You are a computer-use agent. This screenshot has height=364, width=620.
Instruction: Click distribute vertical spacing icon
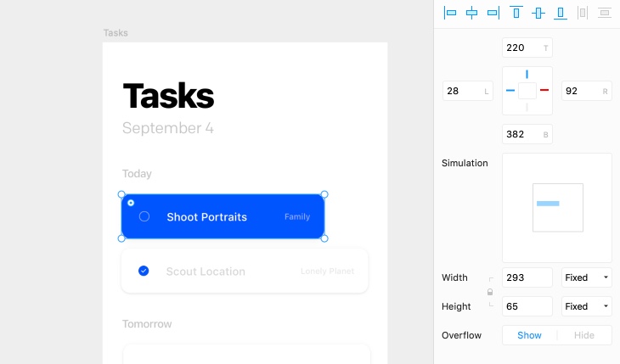(605, 13)
